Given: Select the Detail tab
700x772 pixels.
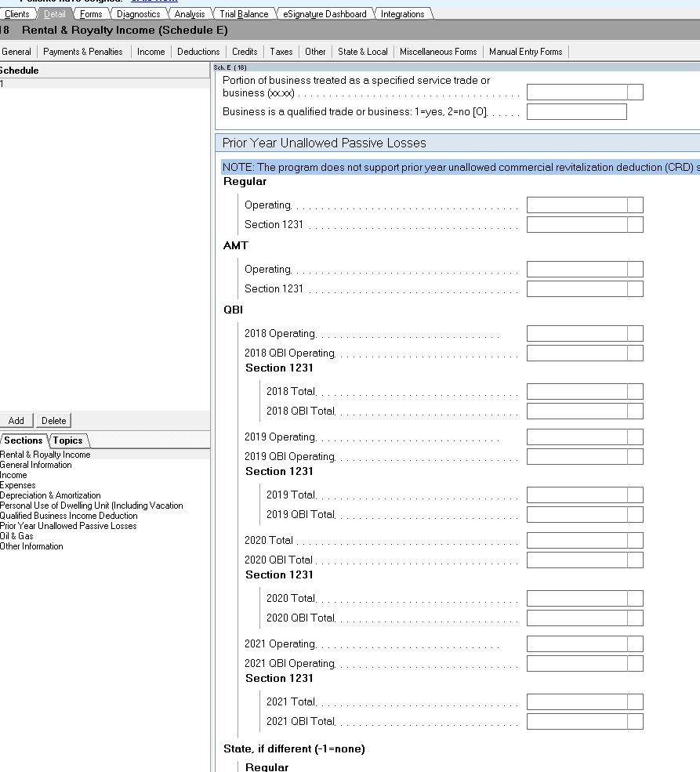Looking at the screenshot, I should [55, 14].
